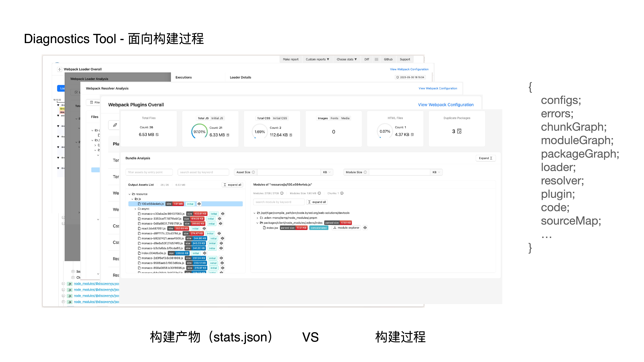Select the Images toggle
Screen dimensions: 644x362
coord(323,118)
